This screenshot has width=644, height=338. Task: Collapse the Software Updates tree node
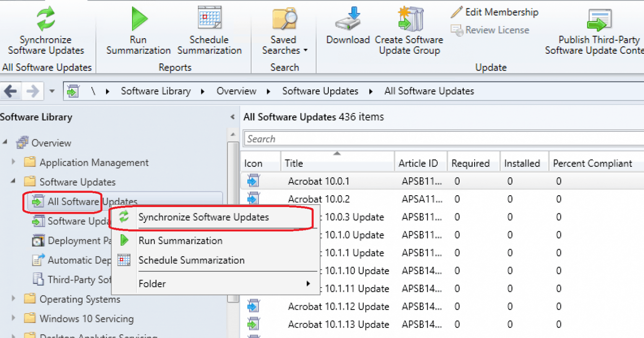point(13,181)
